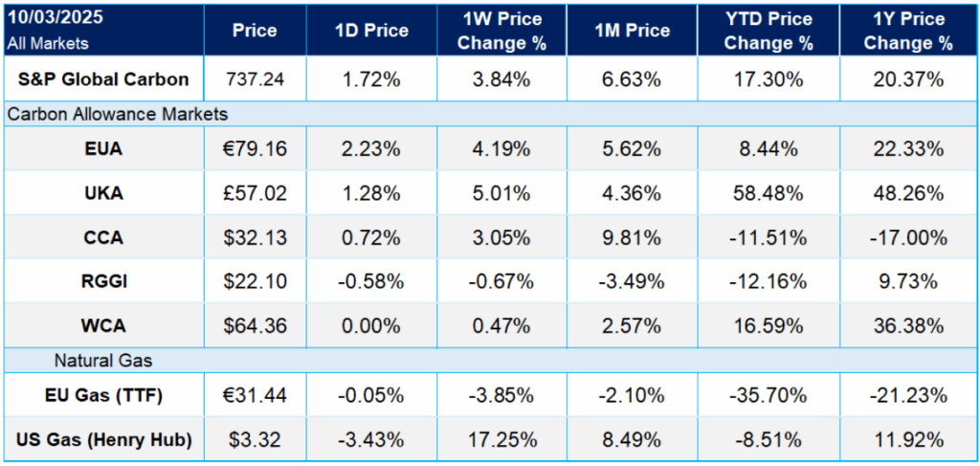Click the S&P Global Carbon row label
The image size is (980, 466).
click(x=101, y=79)
